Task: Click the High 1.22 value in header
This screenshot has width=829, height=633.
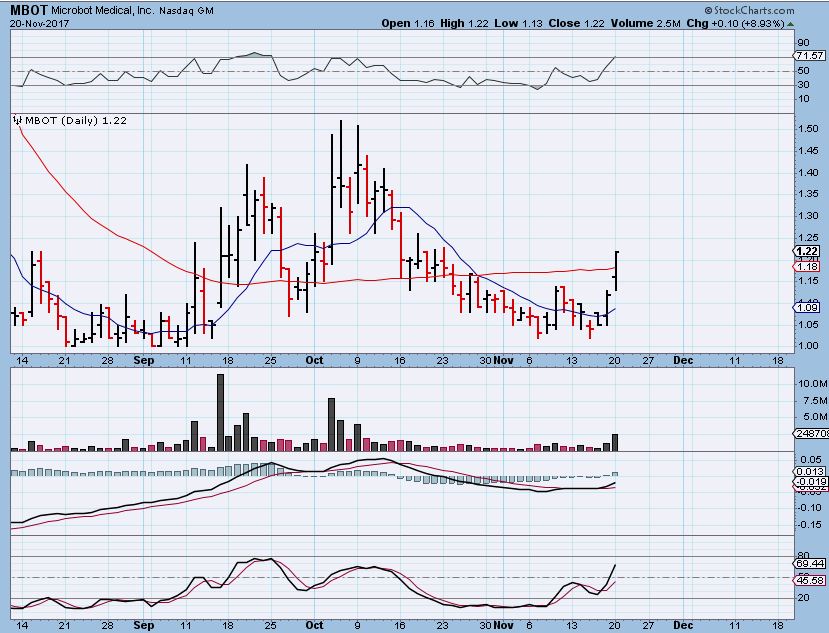Action: point(464,23)
